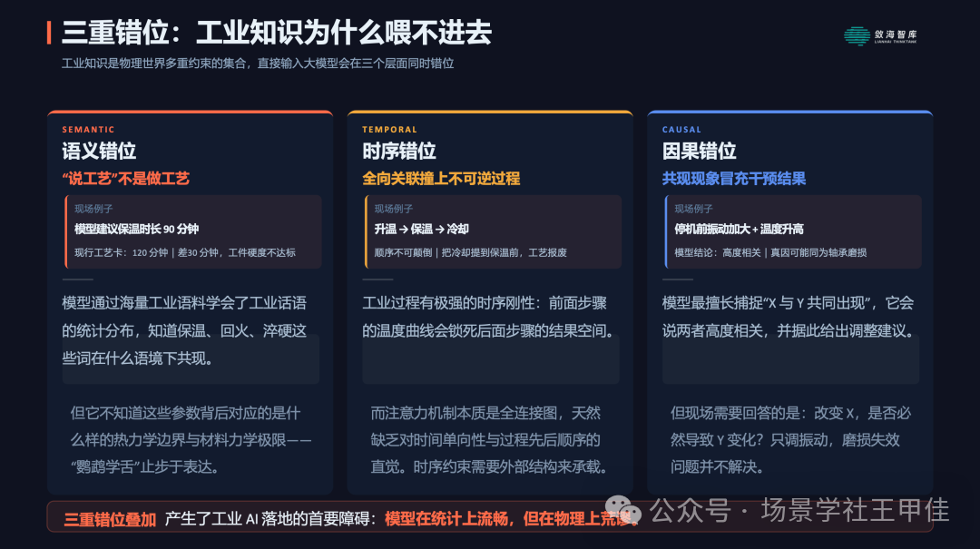980x549 pixels.
Task: Click the paragraph beginning "模型通过海量工业语料"
Action: click(x=184, y=331)
